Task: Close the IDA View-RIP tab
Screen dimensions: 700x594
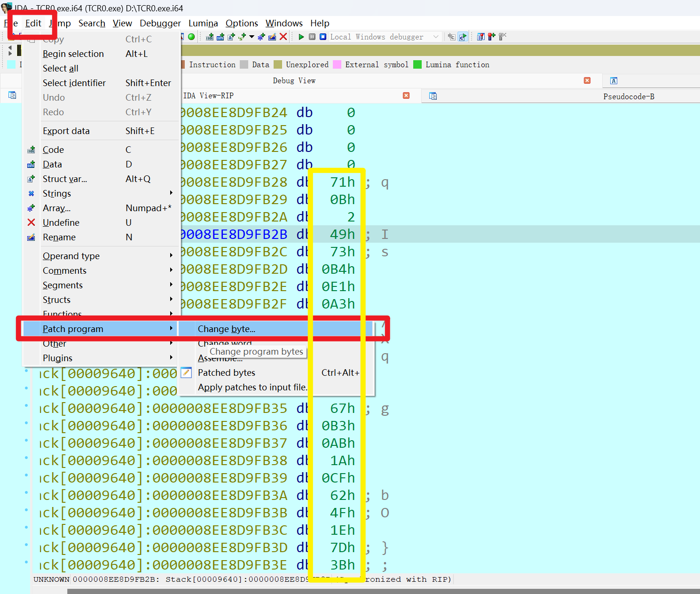Action: coord(406,95)
